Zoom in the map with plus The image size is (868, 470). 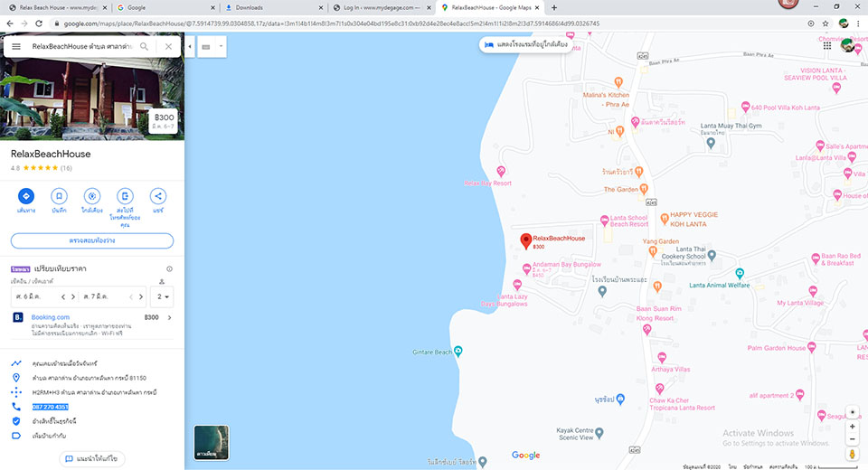[852, 427]
